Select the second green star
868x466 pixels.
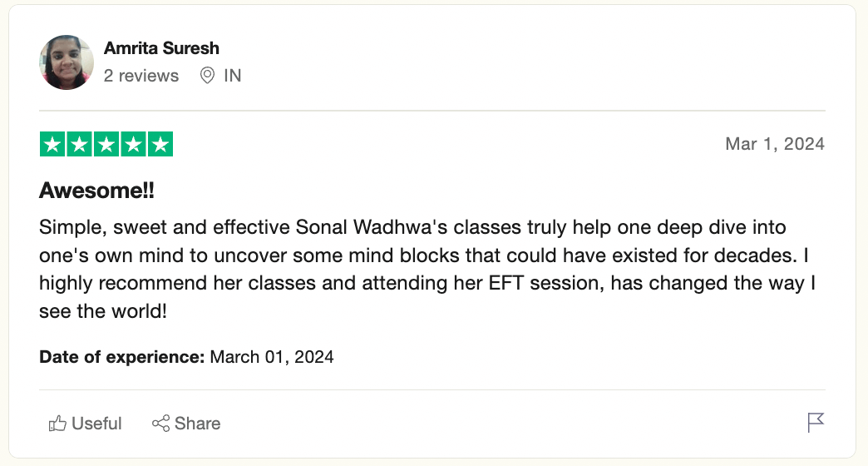click(79, 144)
